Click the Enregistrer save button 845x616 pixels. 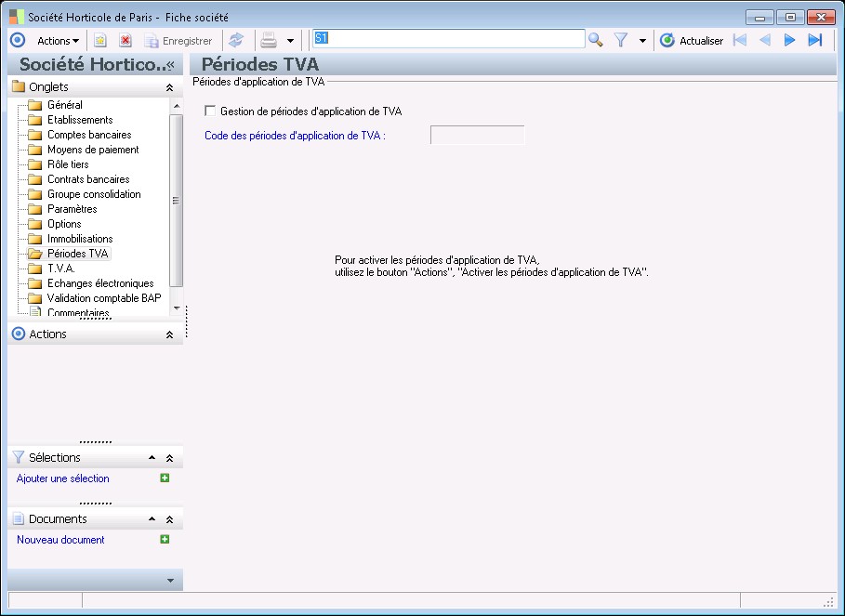(178, 41)
